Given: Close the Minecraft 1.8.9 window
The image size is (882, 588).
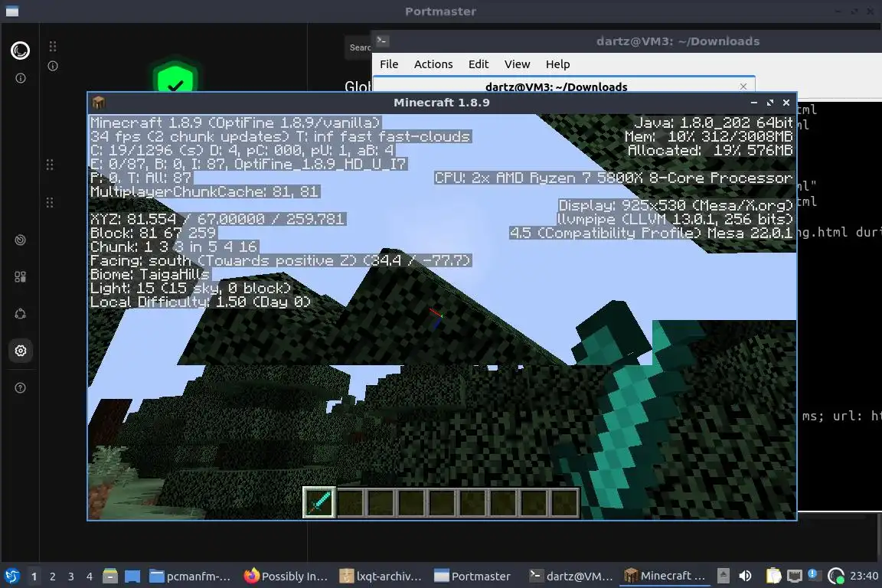Looking at the screenshot, I should pos(786,103).
